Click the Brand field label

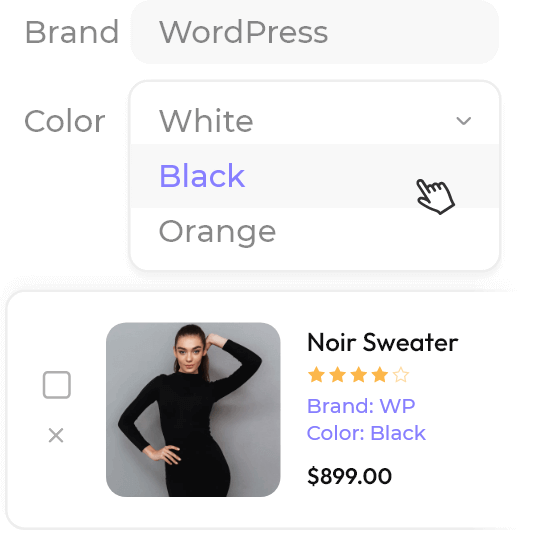coord(72,32)
